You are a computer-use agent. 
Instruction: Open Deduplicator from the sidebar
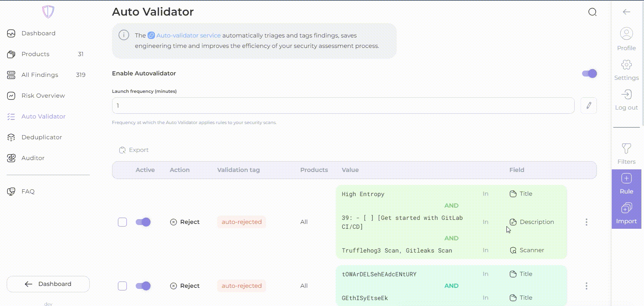point(42,137)
